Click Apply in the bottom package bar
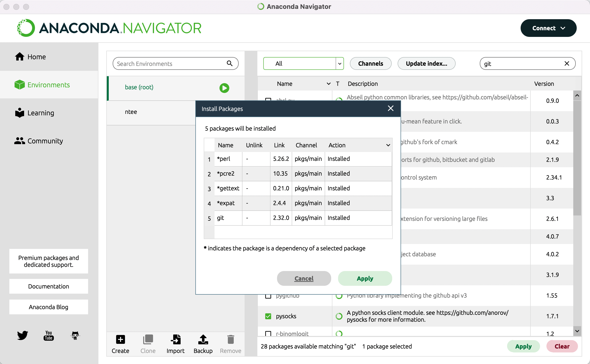This screenshot has height=364, width=590. [x=523, y=347]
